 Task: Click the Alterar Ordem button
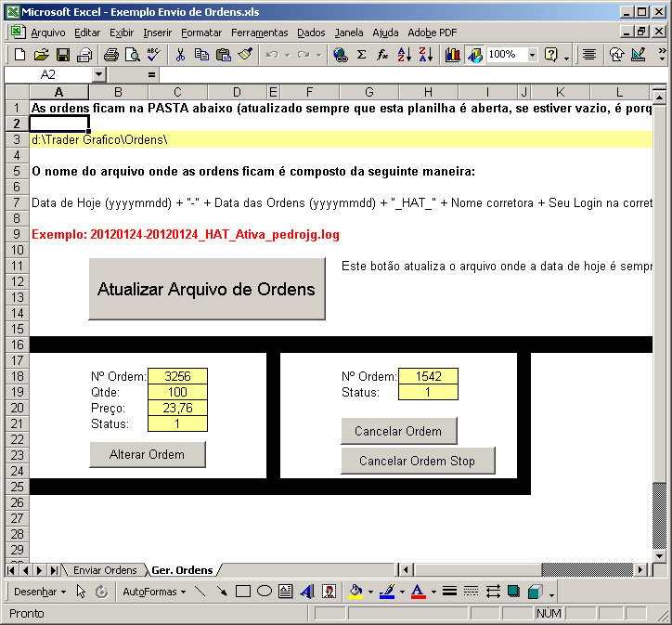pyautogui.click(x=147, y=454)
